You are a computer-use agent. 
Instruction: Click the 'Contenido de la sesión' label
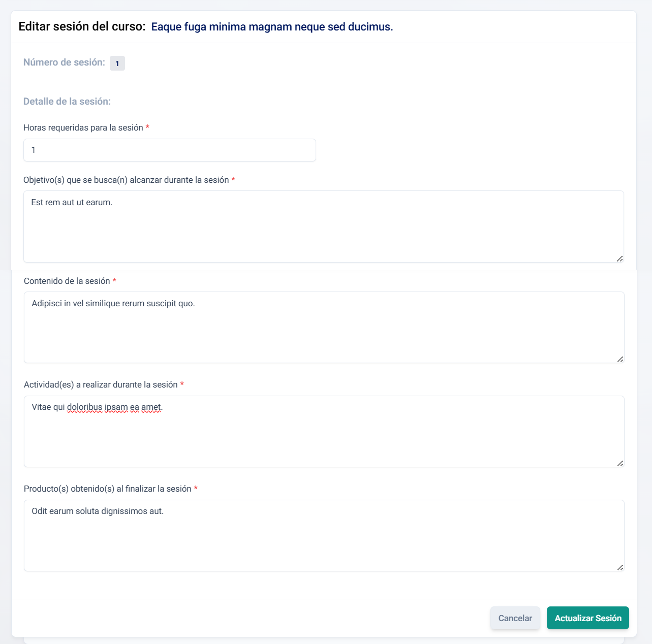click(x=67, y=281)
